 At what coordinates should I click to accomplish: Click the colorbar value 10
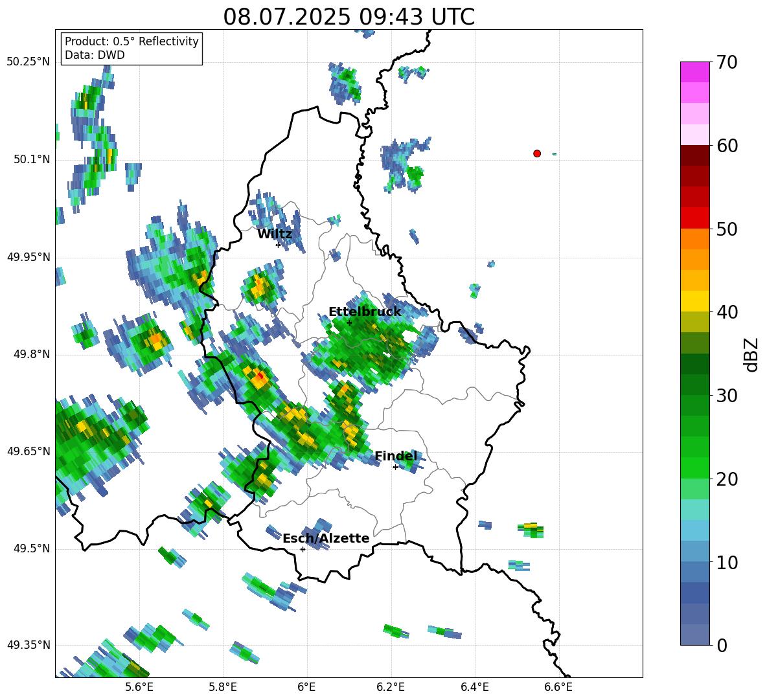[727, 562]
